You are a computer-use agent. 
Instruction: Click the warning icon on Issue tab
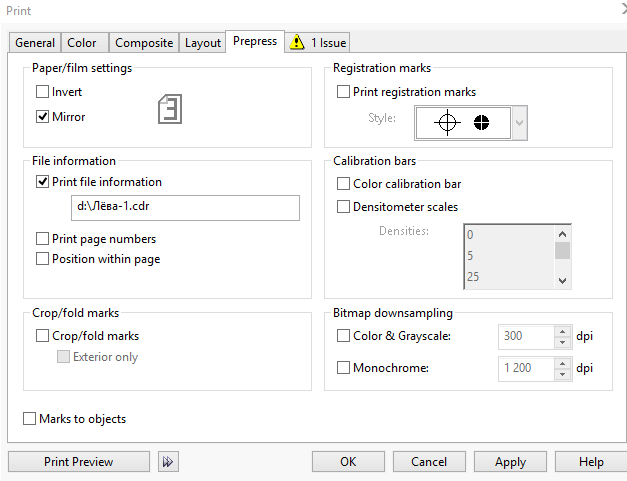[297, 43]
